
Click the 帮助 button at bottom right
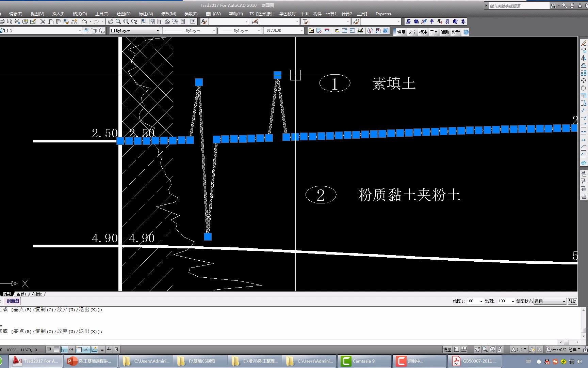click(x=572, y=301)
